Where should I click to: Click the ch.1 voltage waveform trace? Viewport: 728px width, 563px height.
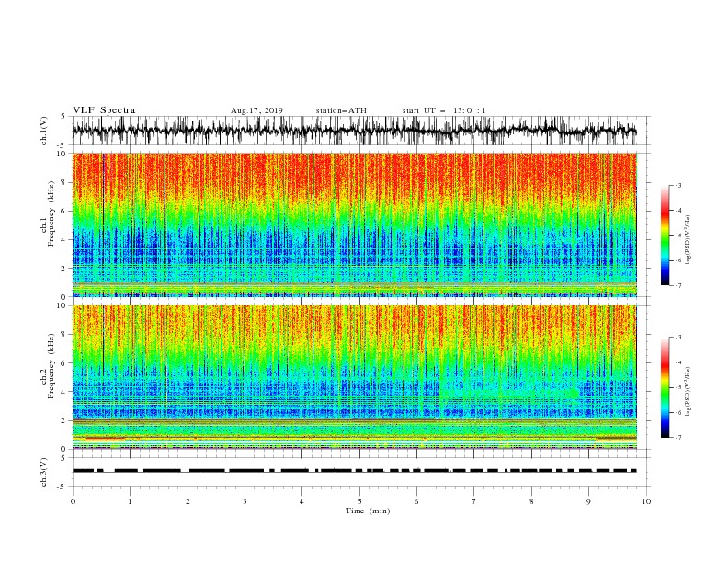tap(354, 131)
